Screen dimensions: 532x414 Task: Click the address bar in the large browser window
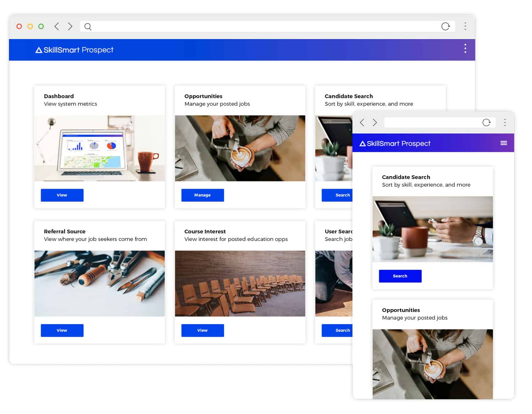tap(268, 26)
